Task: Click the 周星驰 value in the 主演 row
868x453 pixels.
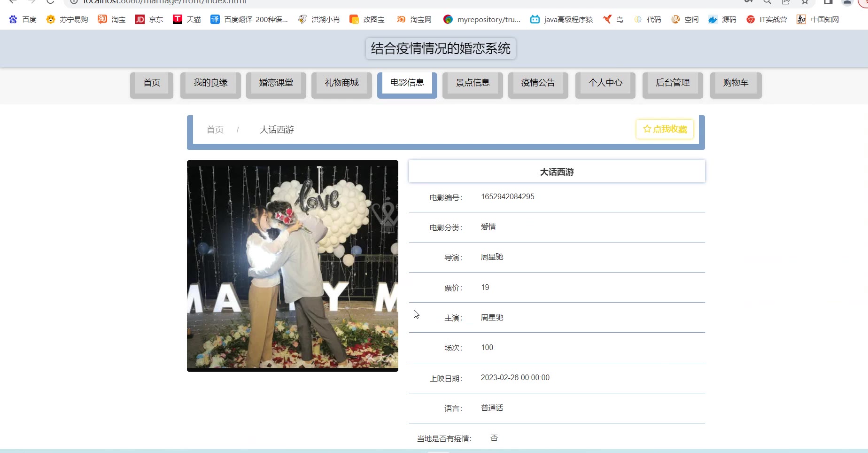Action: tap(492, 318)
